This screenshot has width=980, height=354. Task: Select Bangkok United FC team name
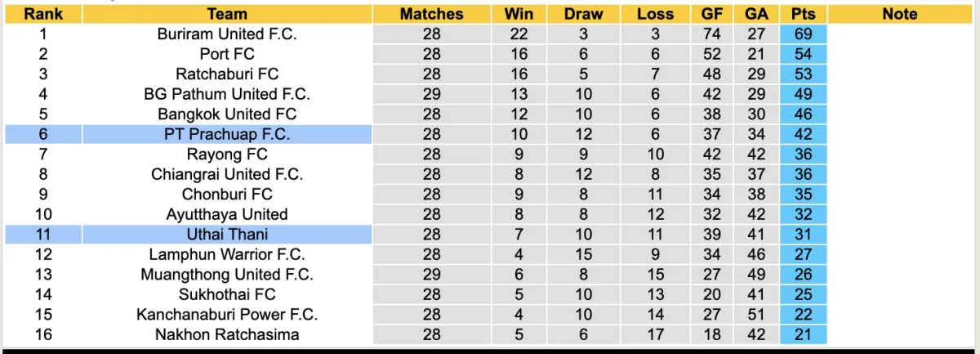(x=227, y=114)
